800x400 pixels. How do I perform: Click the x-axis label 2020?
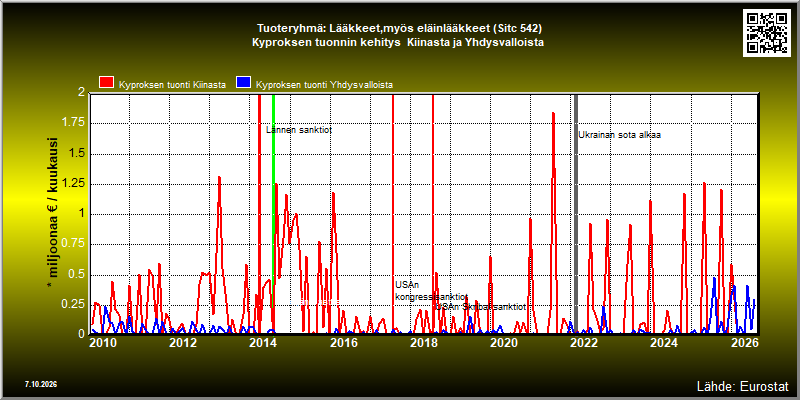(x=503, y=342)
